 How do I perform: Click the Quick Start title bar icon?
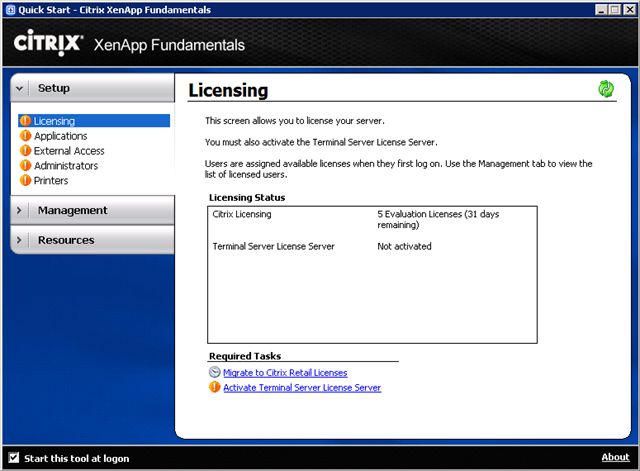[x=11, y=10]
